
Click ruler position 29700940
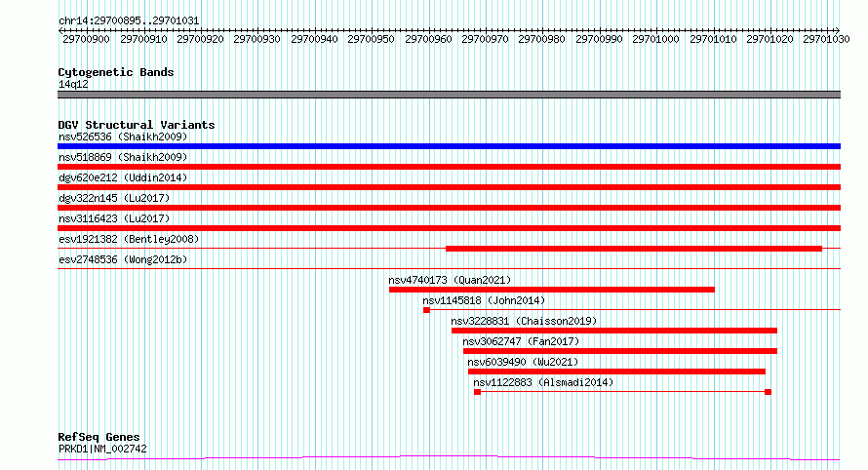pyautogui.click(x=314, y=39)
